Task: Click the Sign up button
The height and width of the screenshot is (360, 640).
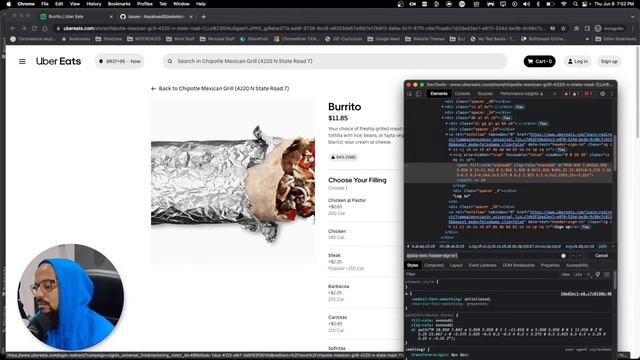Action: (609, 61)
